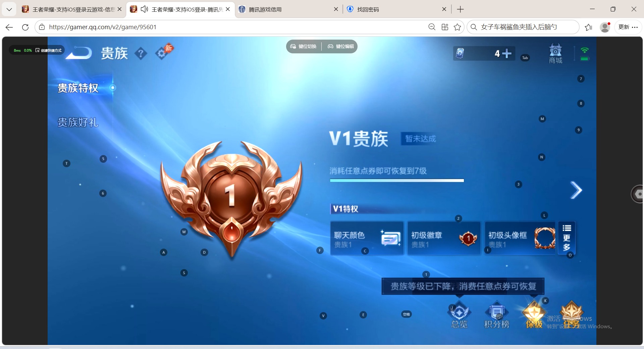Viewport: 644px width, 349px height.
Task: Expand the 更多 privileges list
Action: click(x=567, y=238)
